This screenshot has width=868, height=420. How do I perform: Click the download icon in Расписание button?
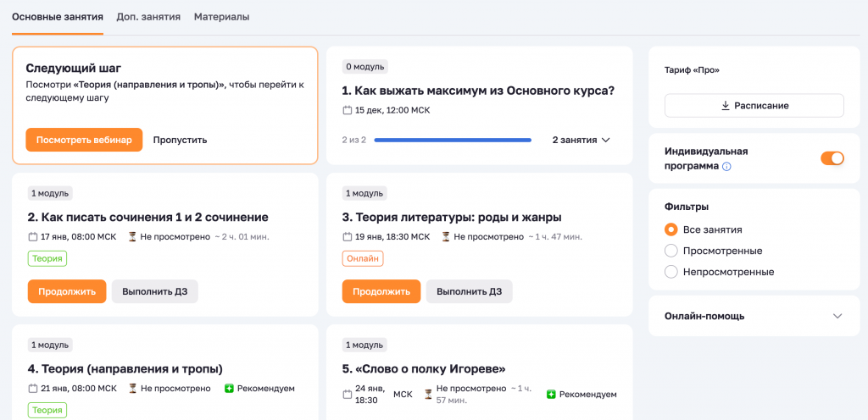726,106
